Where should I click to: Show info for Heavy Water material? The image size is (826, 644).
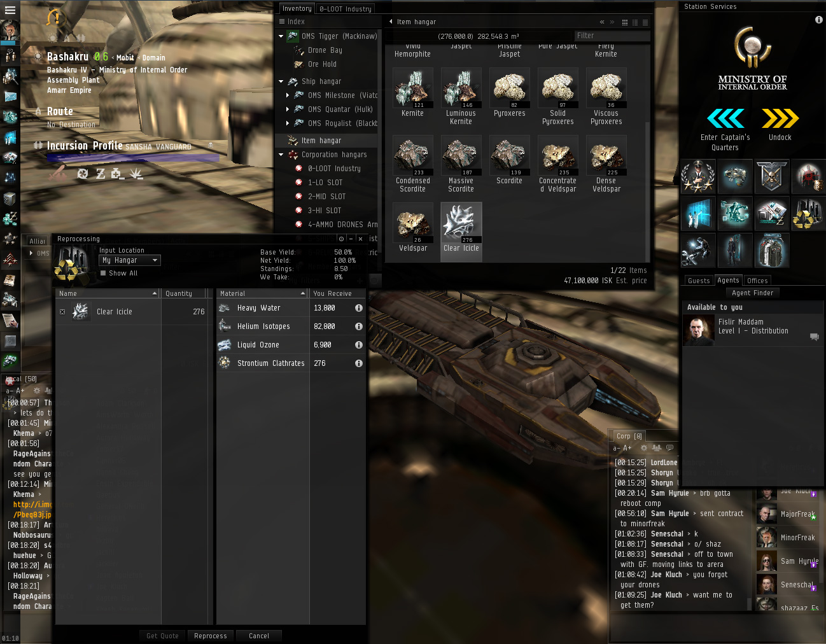[359, 308]
